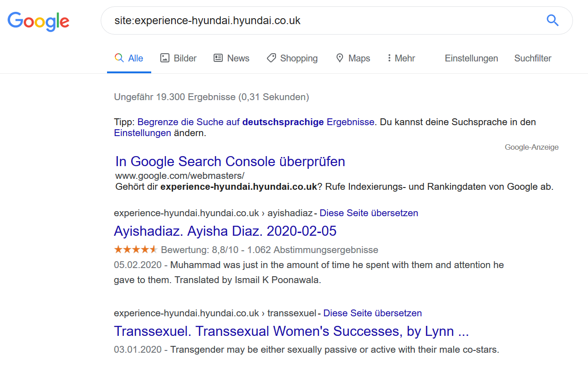Expand the Mehr menu
588x365 pixels.
click(x=401, y=58)
